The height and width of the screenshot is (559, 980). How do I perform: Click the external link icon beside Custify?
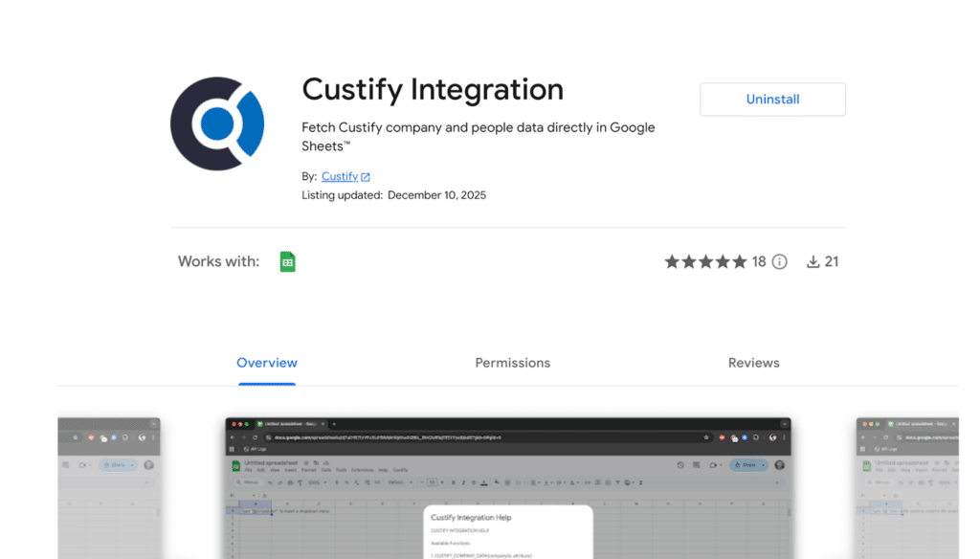click(364, 176)
